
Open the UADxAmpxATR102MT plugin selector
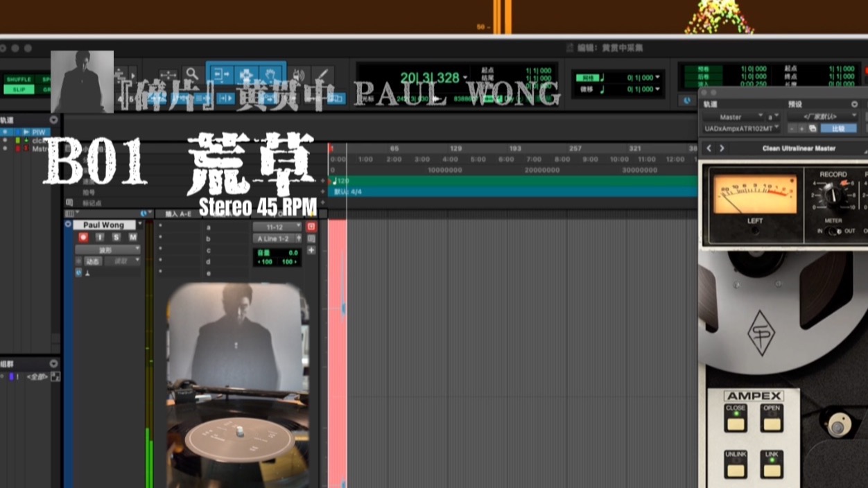pyautogui.click(x=742, y=128)
